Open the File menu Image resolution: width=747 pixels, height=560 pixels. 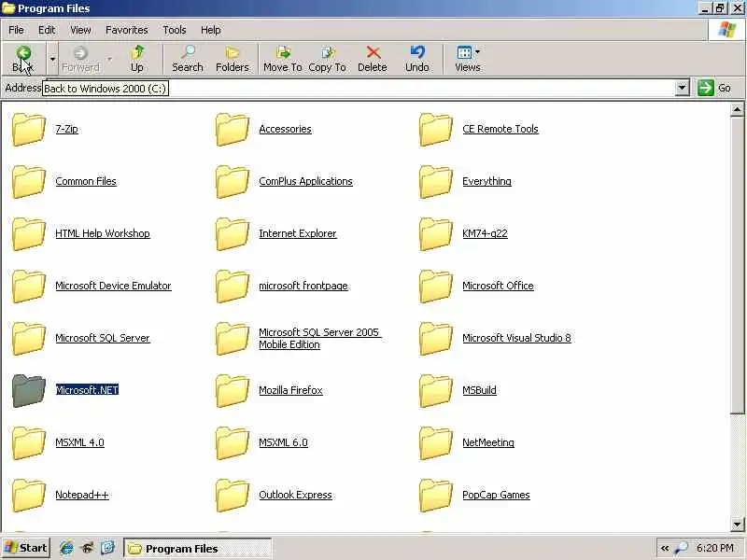point(16,30)
